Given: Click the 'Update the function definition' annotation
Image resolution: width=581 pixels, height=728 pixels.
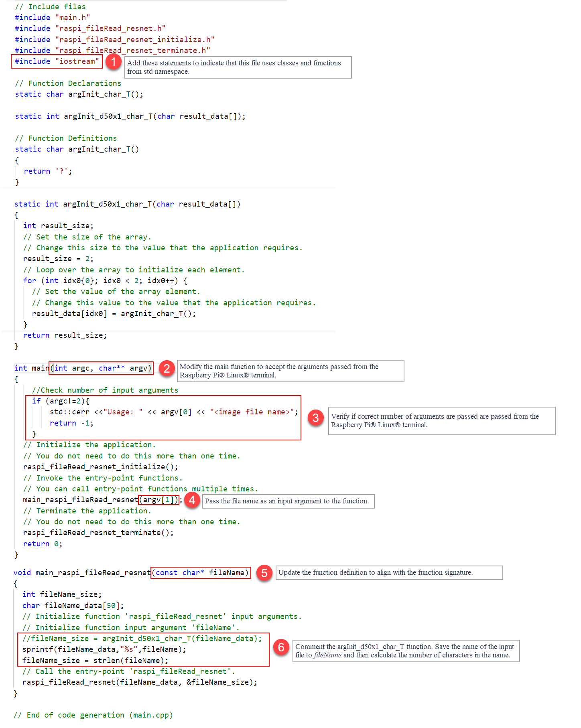Looking at the screenshot, I should click(389, 573).
